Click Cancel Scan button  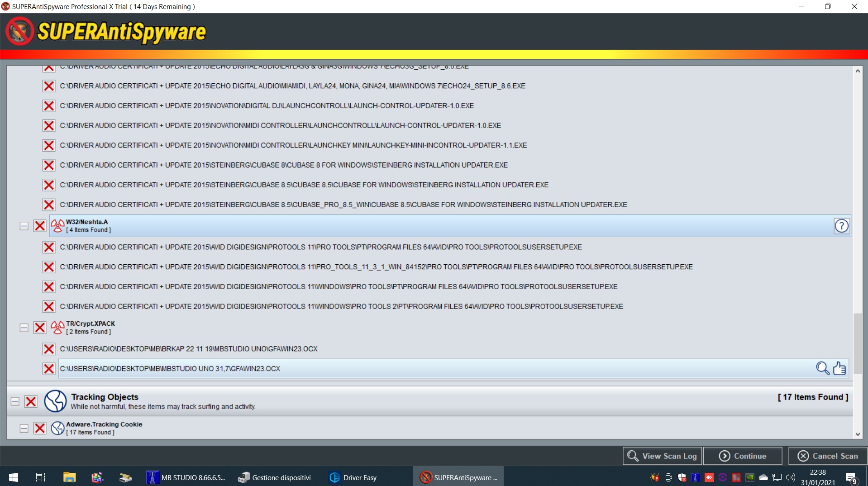(x=828, y=456)
